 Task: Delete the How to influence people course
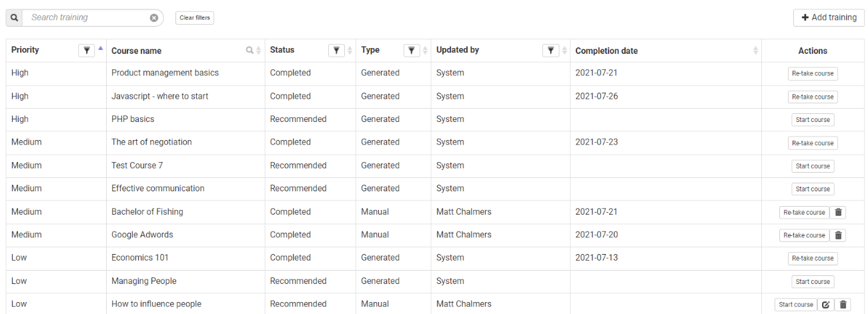point(843,305)
